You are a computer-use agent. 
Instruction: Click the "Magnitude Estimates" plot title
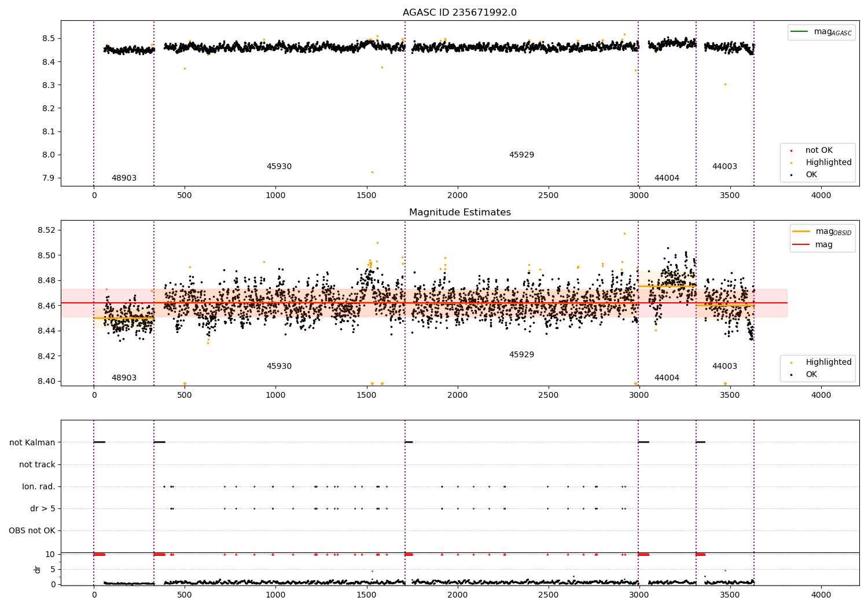[x=459, y=213]
